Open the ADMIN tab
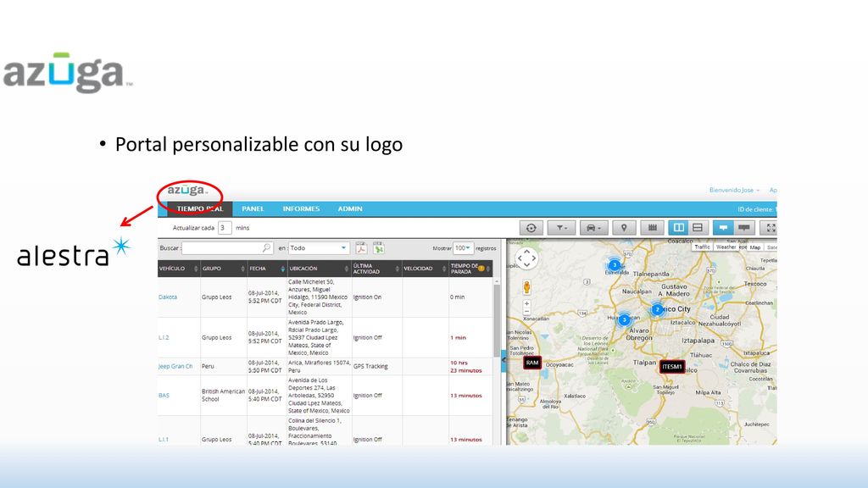The width and height of the screenshot is (868, 488). (350, 208)
